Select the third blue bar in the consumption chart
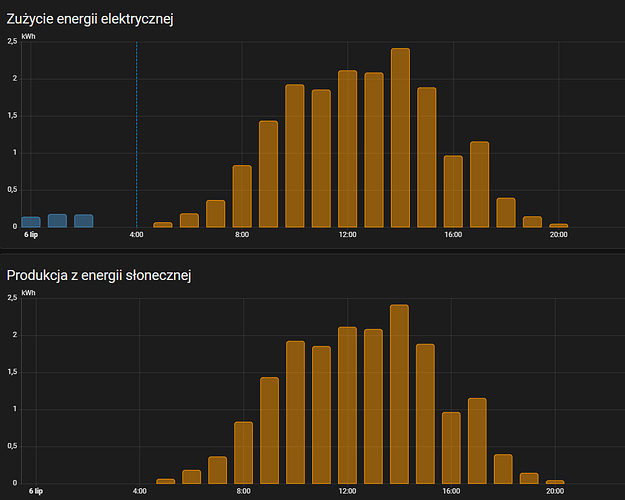This screenshot has width=625, height=500. pyautogui.click(x=84, y=221)
